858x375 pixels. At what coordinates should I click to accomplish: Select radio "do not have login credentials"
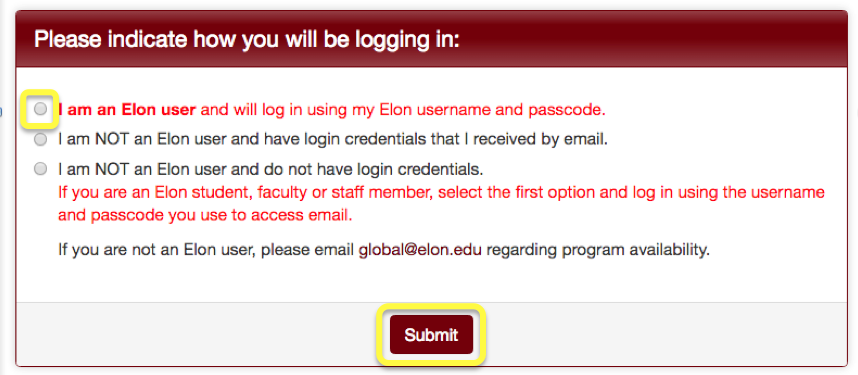click(40, 169)
